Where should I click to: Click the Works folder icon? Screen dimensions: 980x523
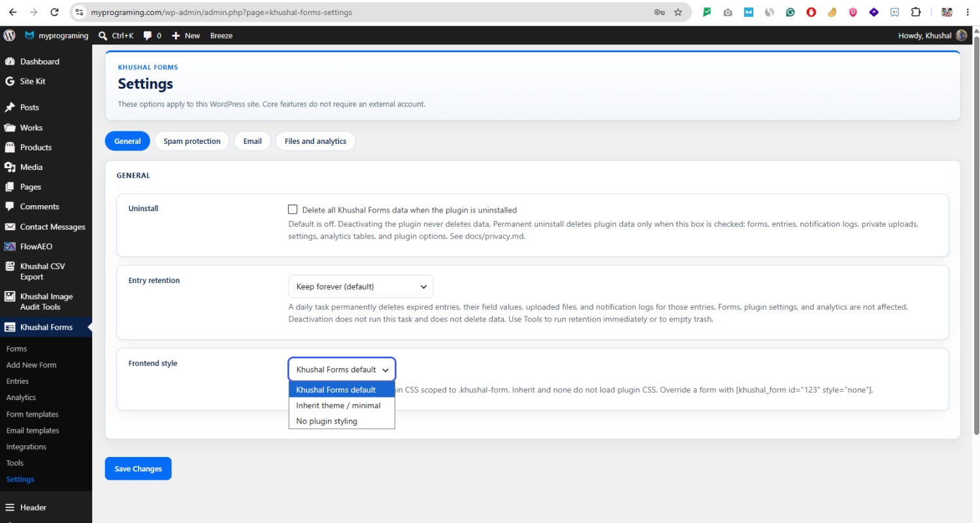(x=10, y=127)
